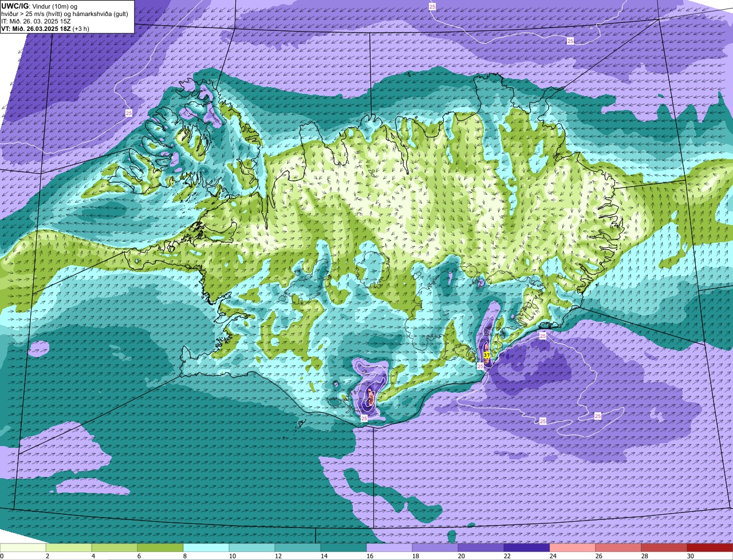The height and width of the screenshot is (560, 733).
Task: Click the "16" tick label on color scale
Action: tap(369, 556)
